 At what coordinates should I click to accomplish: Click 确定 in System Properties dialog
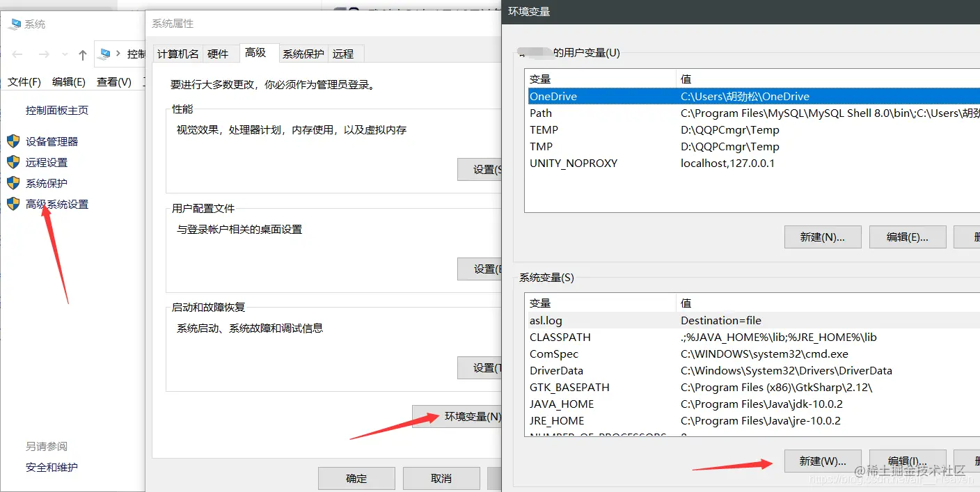(356, 478)
